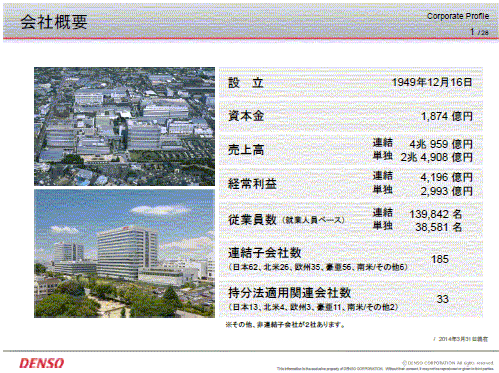Click the footnote about non-consolidated subsidiaries
The image size is (499, 373).
(x=285, y=324)
